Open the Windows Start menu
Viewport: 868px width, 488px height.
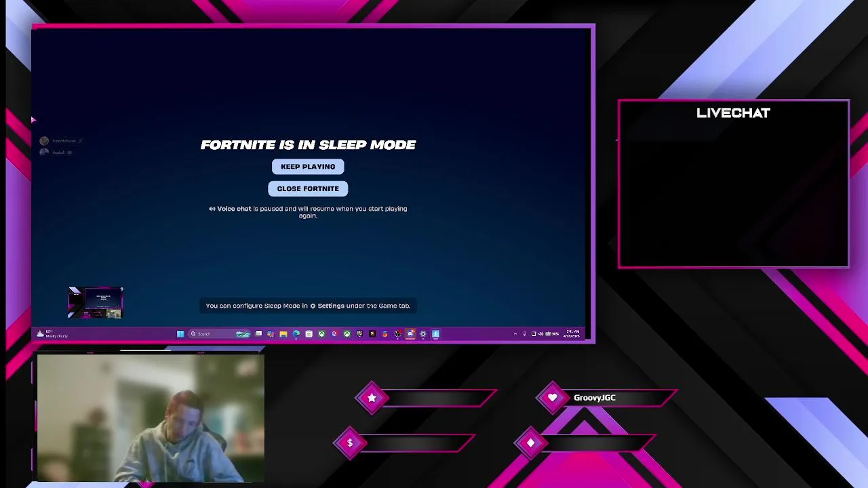click(x=180, y=333)
